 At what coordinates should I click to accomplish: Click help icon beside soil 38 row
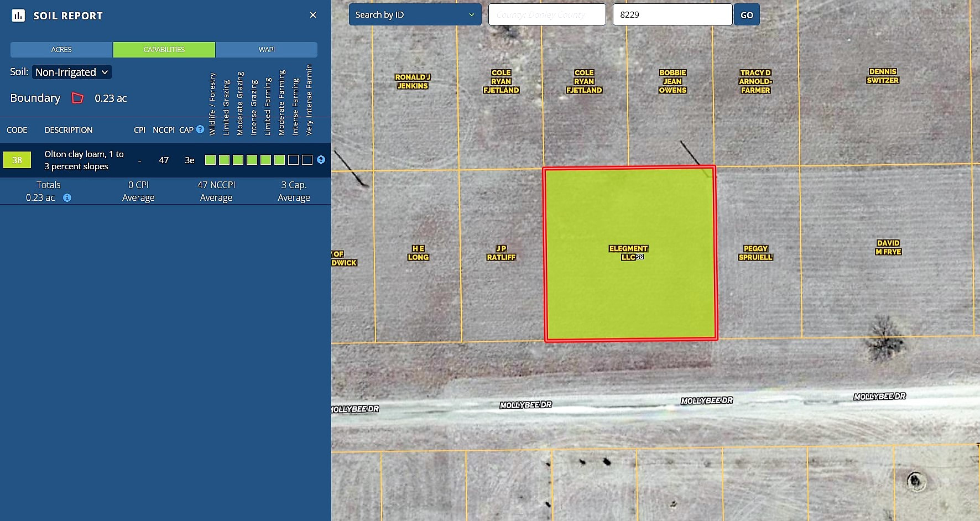coord(321,160)
